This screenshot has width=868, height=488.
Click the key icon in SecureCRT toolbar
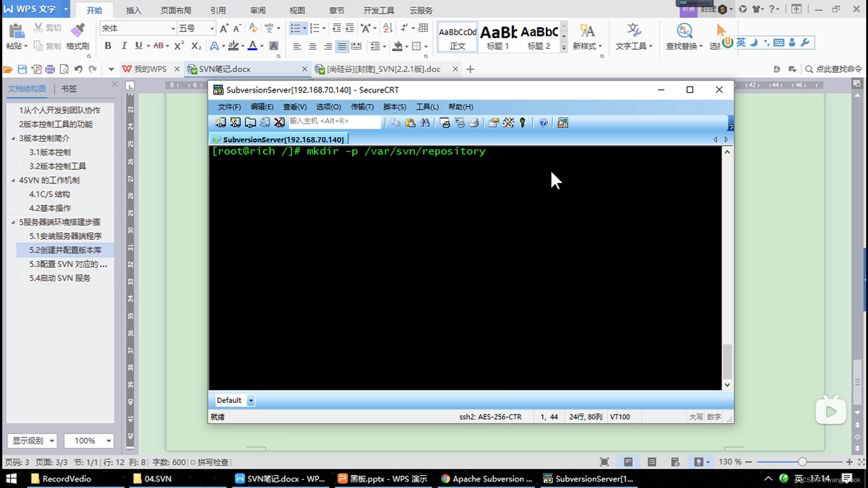pyautogui.click(x=523, y=122)
